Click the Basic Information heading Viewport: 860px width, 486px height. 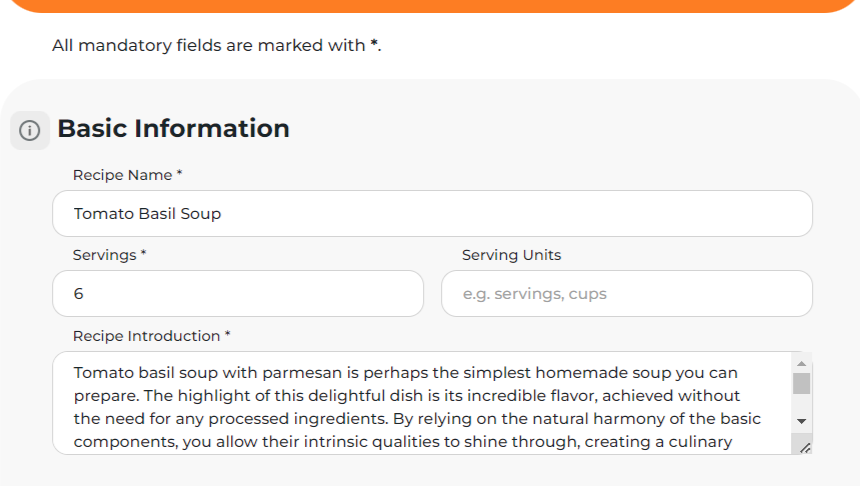pyautogui.click(x=173, y=129)
